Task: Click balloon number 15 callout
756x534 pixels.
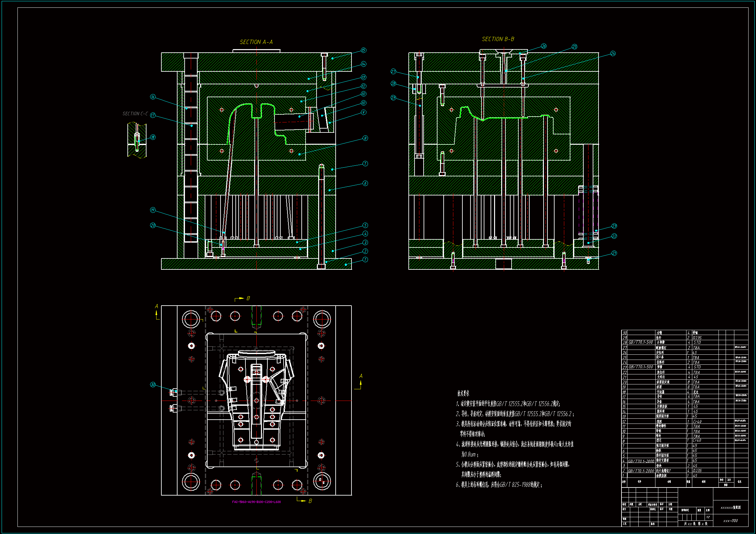Action: pos(363,50)
